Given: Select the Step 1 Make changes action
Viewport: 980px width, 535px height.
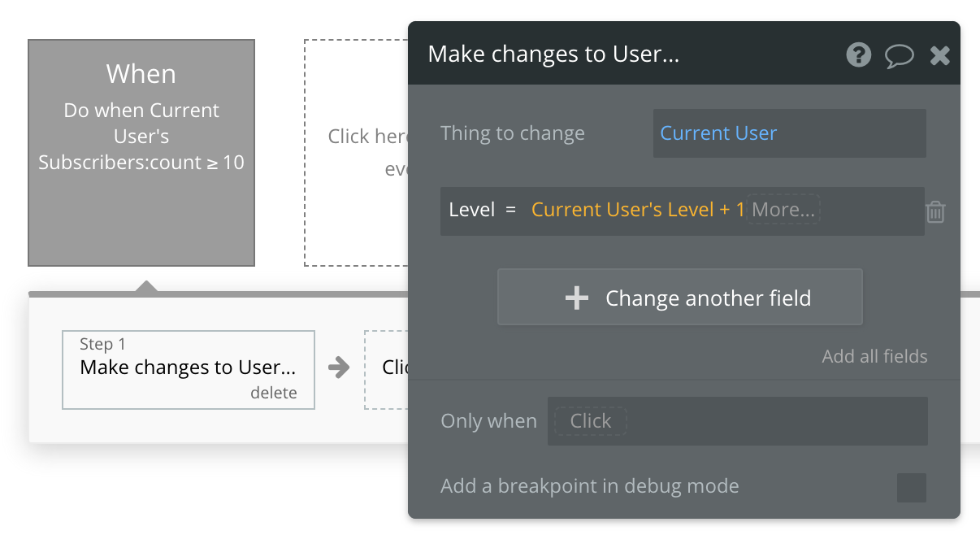Looking at the screenshot, I should (188, 368).
